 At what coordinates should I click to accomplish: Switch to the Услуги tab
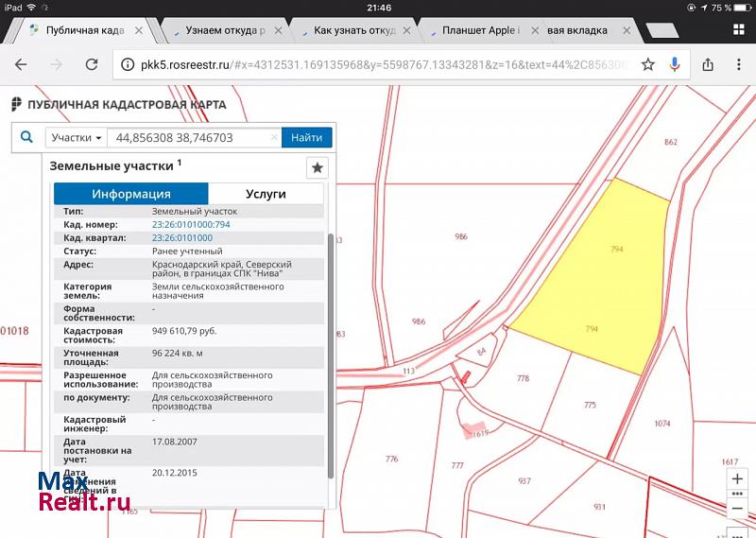266,194
